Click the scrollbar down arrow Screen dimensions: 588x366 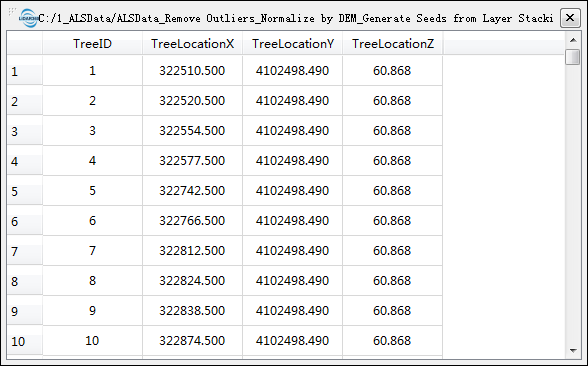[573, 351]
